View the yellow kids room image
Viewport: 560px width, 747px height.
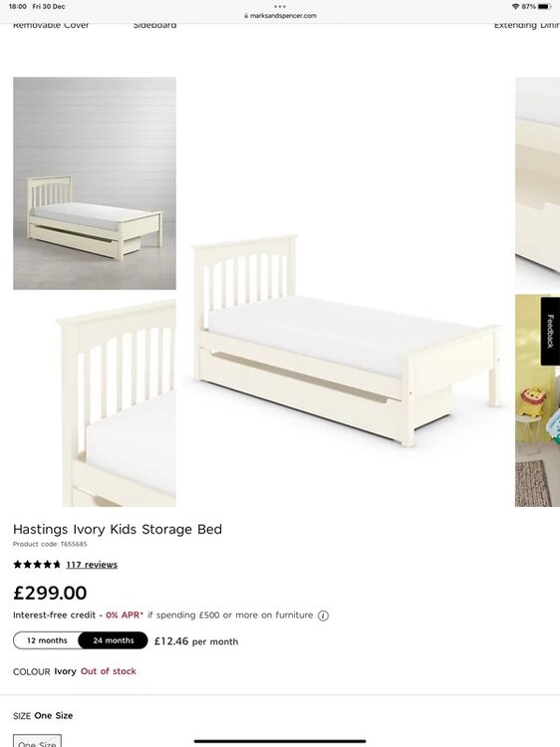pyautogui.click(x=537, y=400)
